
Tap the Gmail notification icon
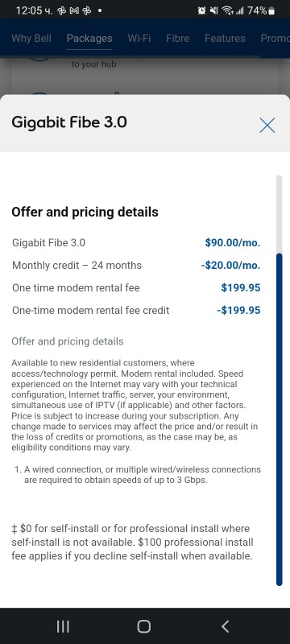coord(73,11)
